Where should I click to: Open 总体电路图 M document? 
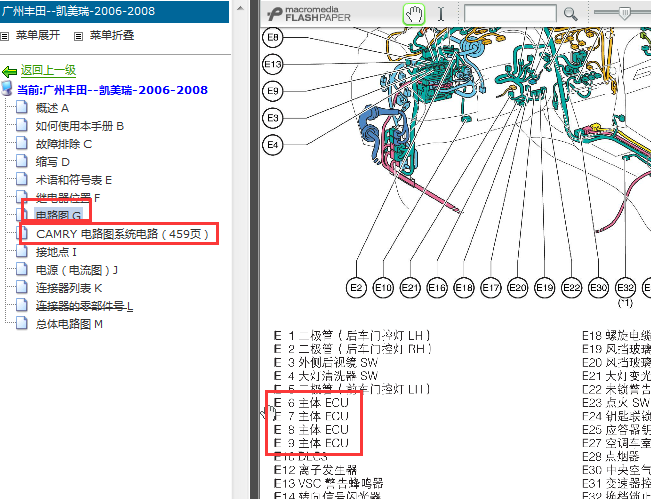(x=69, y=324)
